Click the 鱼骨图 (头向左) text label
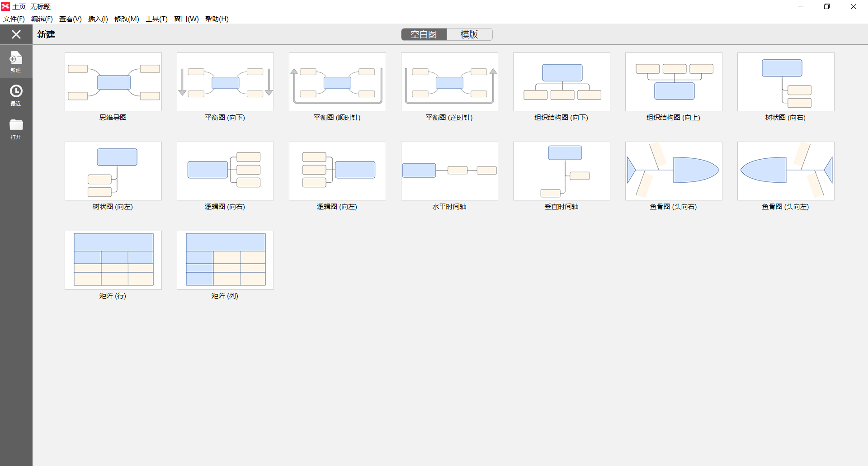 coord(785,207)
